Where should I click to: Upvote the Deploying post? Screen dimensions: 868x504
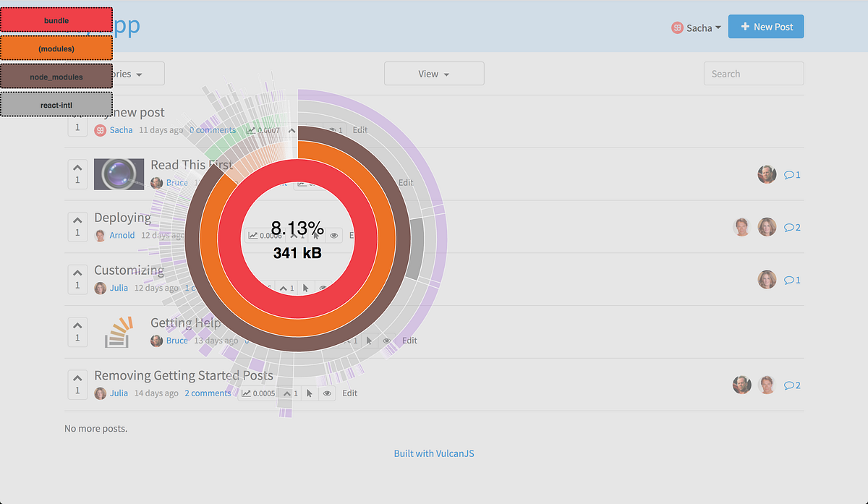point(77,227)
